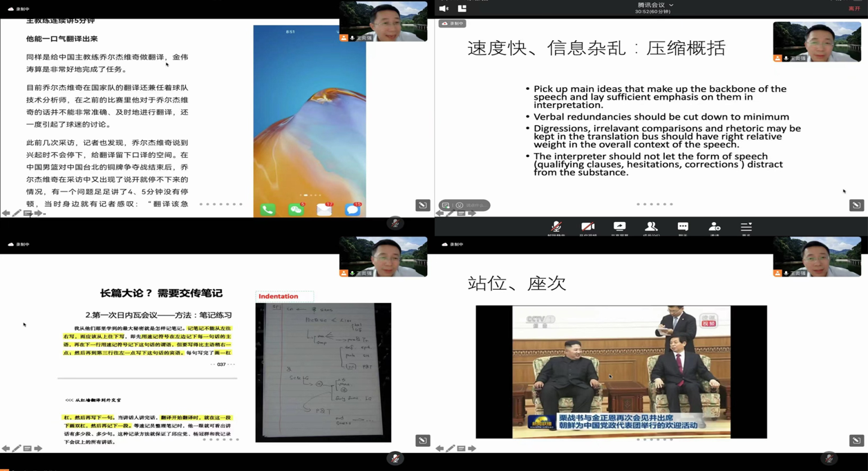Go to next slide on the 站位、座次 panel
This screenshot has width=868, height=471.
tap(472, 449)
